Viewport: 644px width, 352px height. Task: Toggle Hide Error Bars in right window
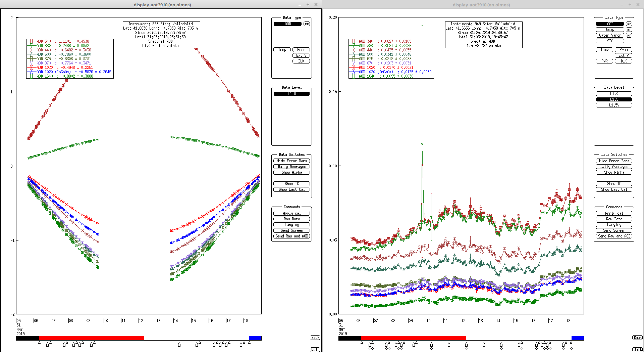[614, 161]
